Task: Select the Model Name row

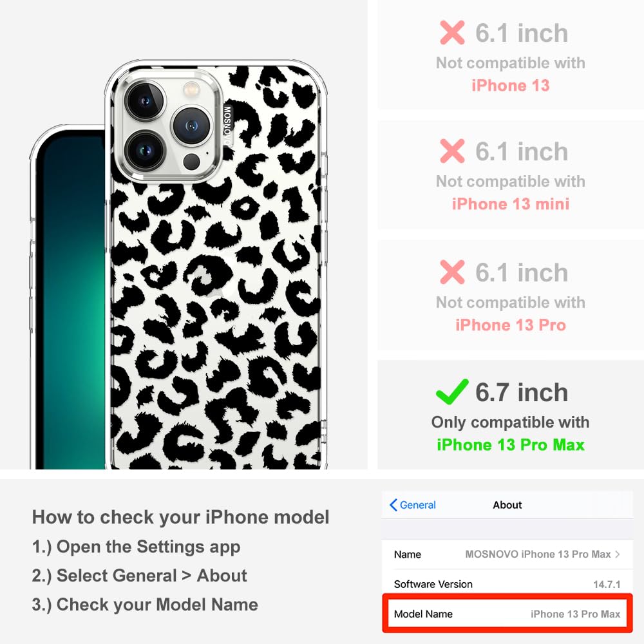Action: click(x=507, y=614)
